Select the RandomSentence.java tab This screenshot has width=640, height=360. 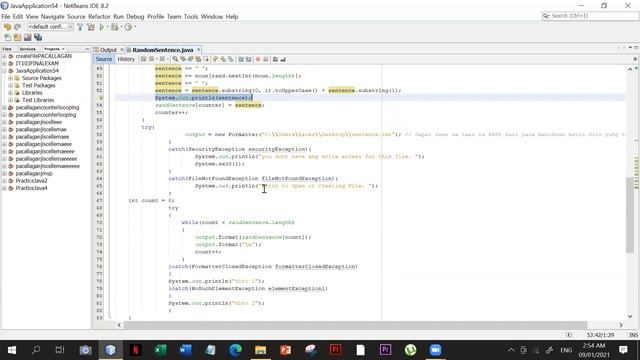click(x=162, y=50)
